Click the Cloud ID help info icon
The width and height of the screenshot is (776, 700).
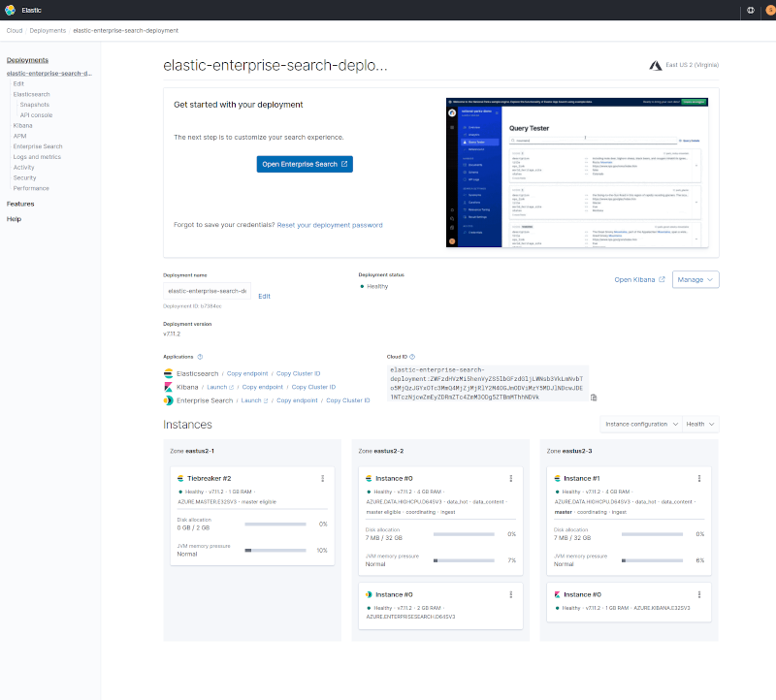click(x=414, y=357)
